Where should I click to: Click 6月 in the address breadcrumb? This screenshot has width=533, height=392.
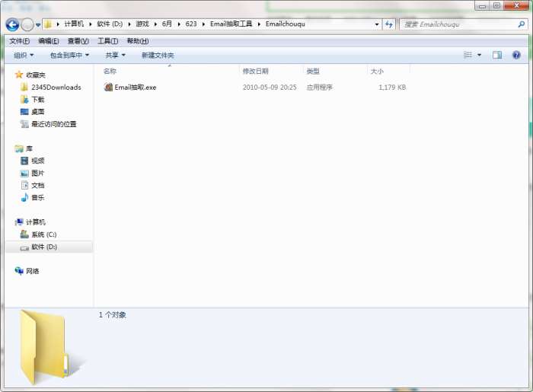click(167, 24)
